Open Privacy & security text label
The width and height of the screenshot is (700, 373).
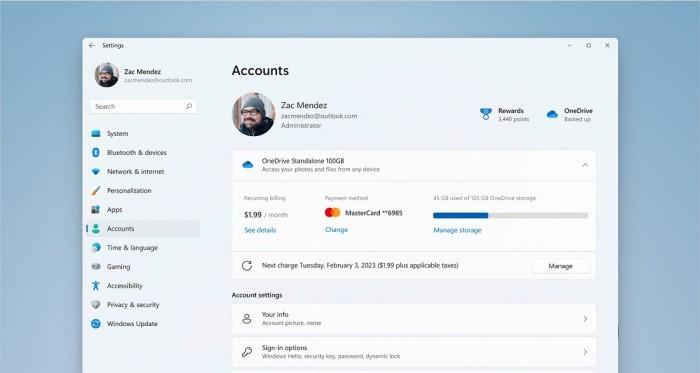[133, 305]
